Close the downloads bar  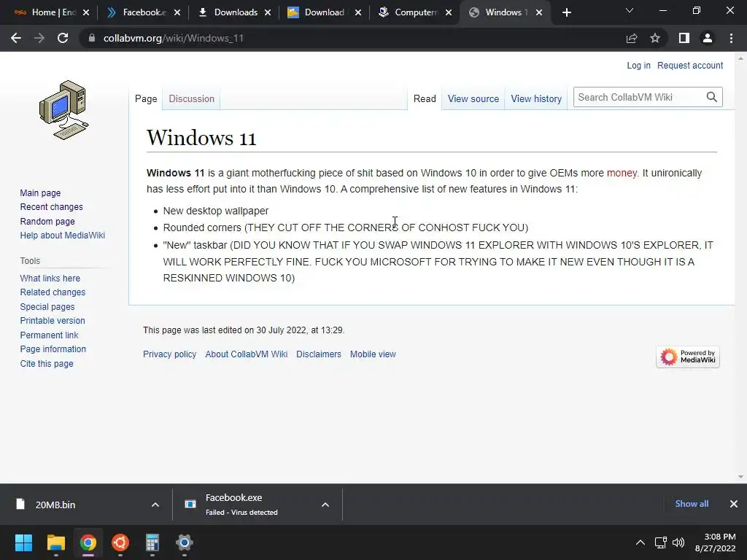click(x=734, y=504)
